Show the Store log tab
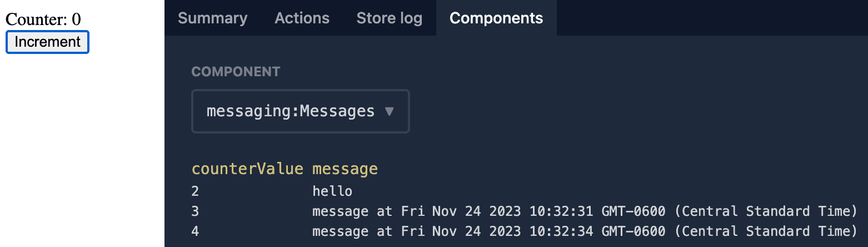Screen dimensions: 868x247 [x=389, y=18]
